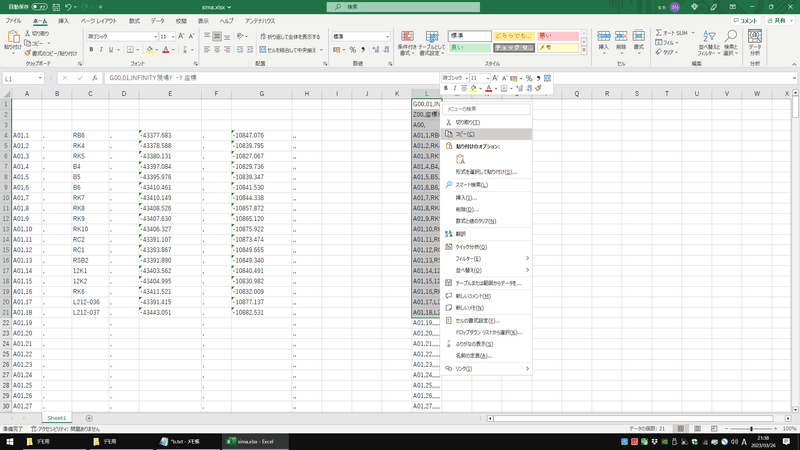Toggle center text alignment in ribbon

coord(217,49)
